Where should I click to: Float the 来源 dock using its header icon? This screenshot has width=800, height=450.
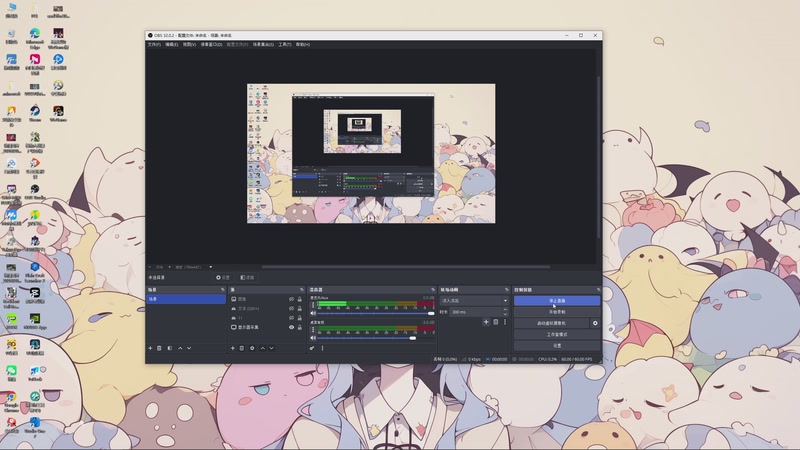[302, 289]
